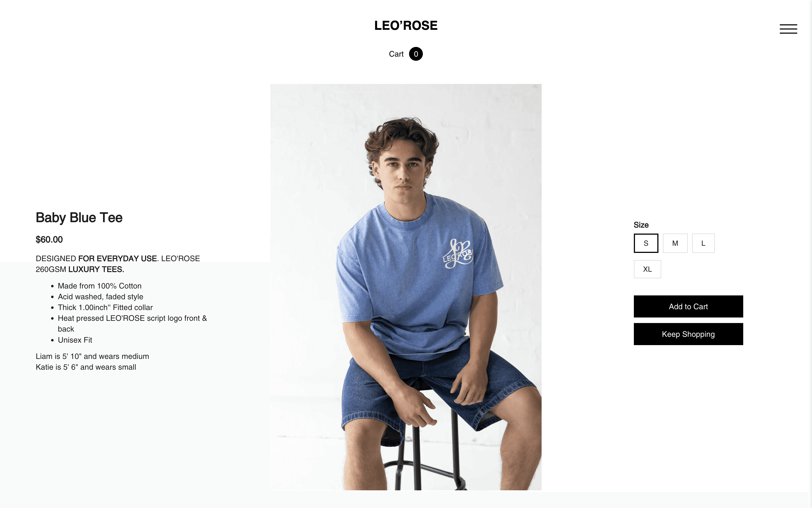Click the cart item count badge

pyautogui.click(x=416, y=54)
